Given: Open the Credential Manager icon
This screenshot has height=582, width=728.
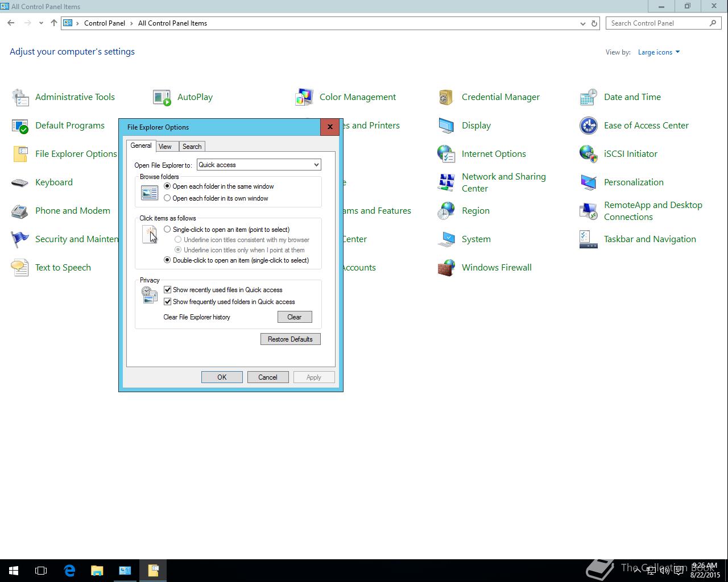Looking at the screenshot, I should tap(446, 97).
